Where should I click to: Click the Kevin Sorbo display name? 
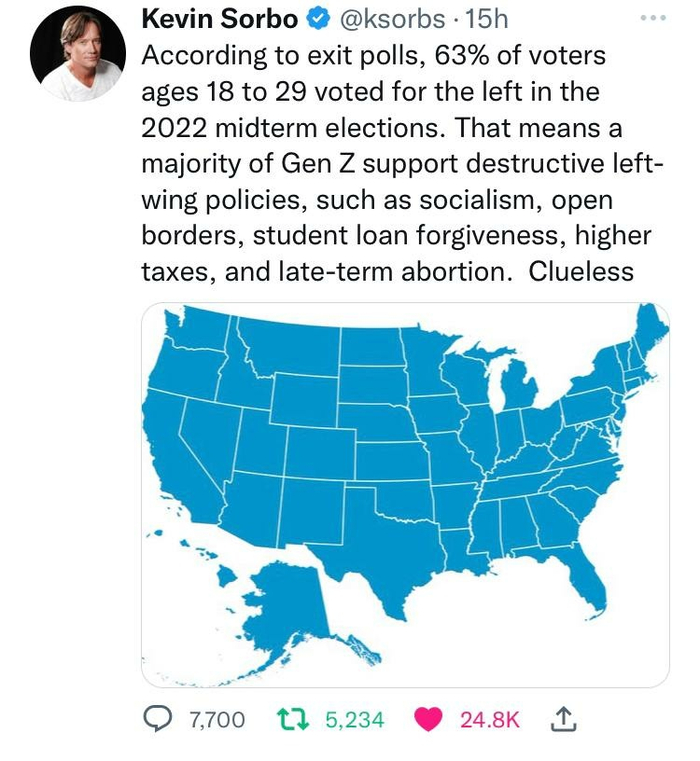point(220,20)
